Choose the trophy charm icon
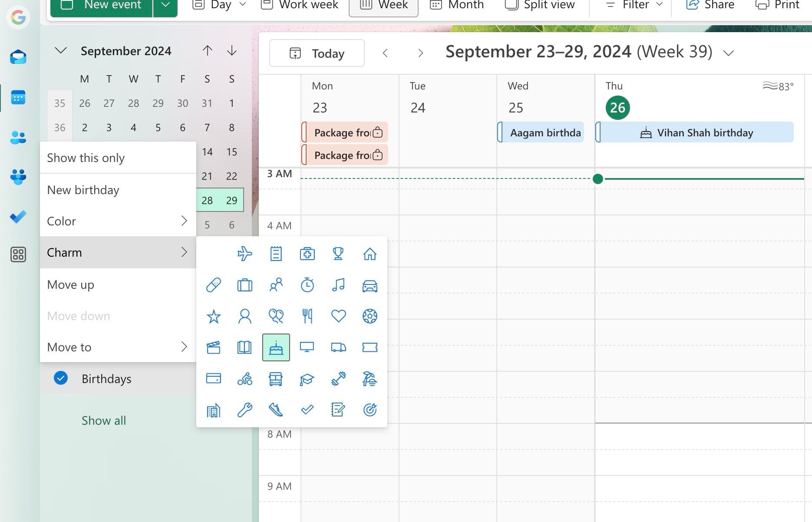812x522 pixels. (x=338, y=254)
